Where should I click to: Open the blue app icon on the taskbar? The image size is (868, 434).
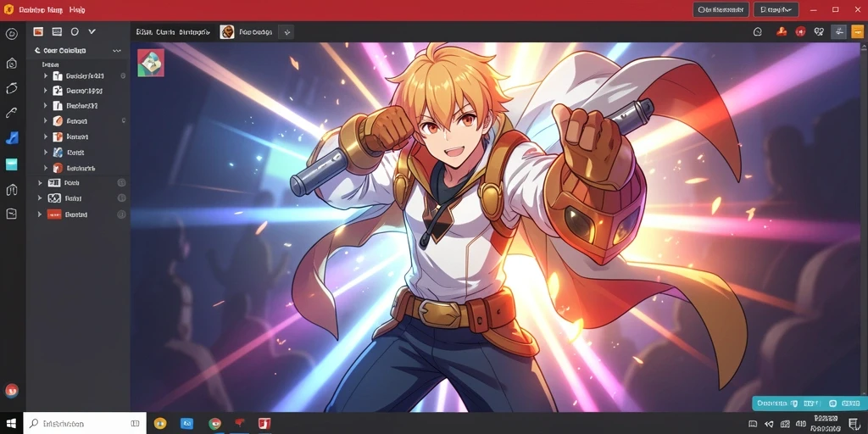click(x=186, y=424)
